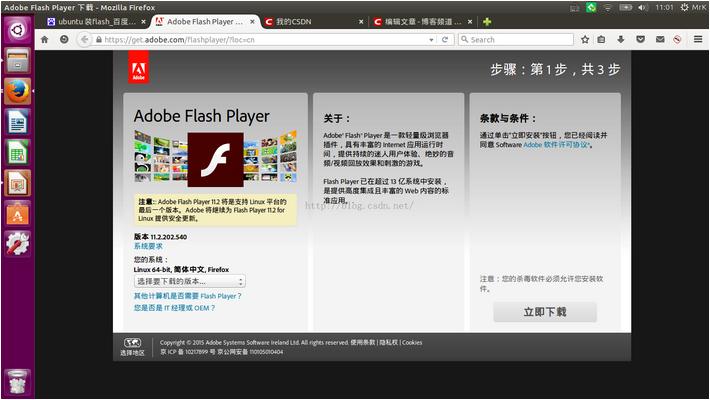The width and height of the screenshot is (710, 400).
Task: Click the Firefox launcher icon
Action: click(x=18, y=91)
